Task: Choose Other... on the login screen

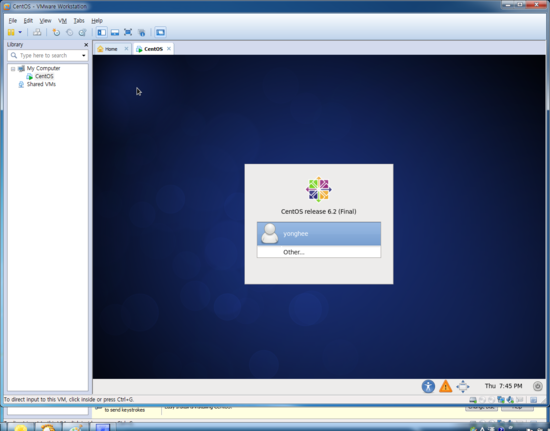Action: (319, 252)
